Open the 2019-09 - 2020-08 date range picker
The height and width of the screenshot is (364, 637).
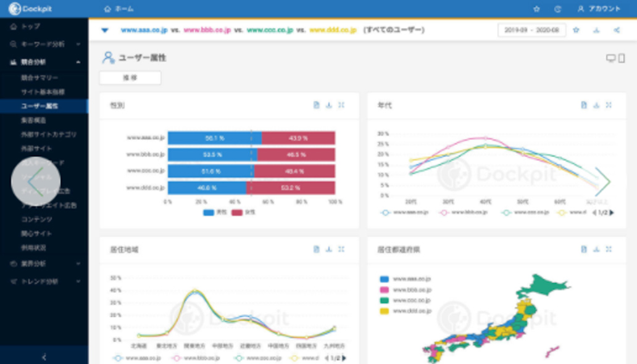(x=532, y=30)
